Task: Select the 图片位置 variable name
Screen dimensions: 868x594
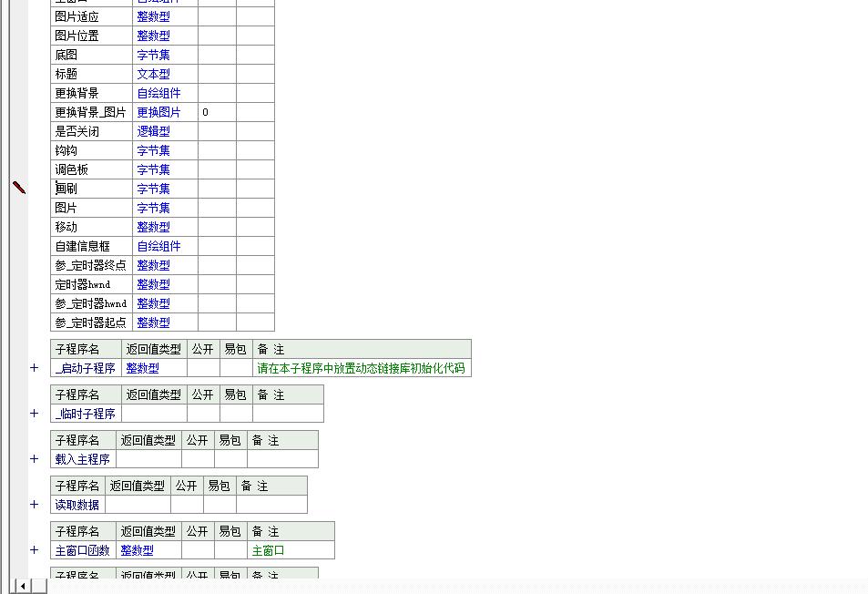Action: click(77, 36)
